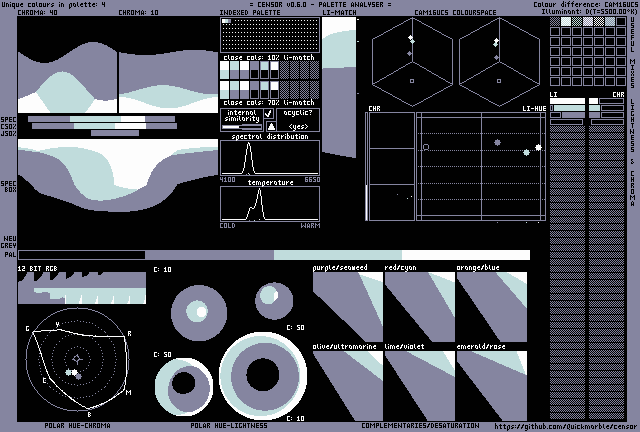Image resolution: width=640 pixels, height=432 pixels.
Task: Click the 'CENSOR v0.6.0 - PALETTE ANALYSER' title
Action: 320,4
